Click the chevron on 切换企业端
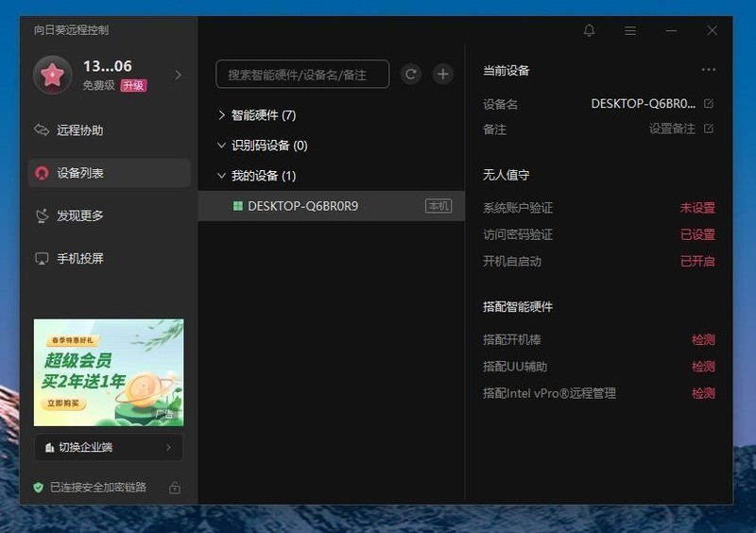 pyautogui.click(x=168, y=448)
